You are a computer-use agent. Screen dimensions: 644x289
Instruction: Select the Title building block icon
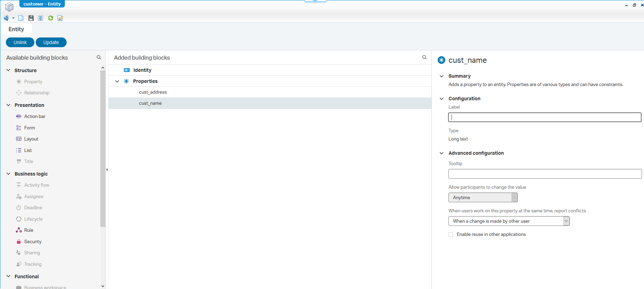tap(19, 161)
